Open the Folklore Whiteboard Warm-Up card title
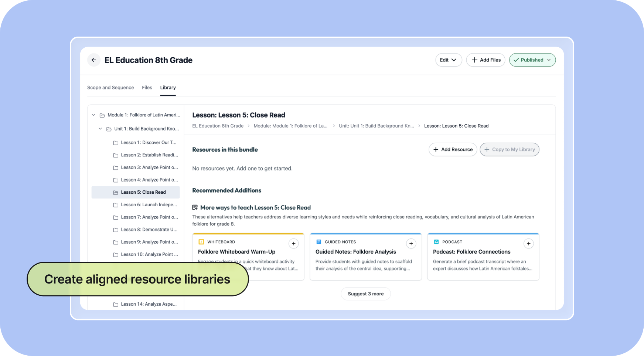 click(x=237, y=252)
